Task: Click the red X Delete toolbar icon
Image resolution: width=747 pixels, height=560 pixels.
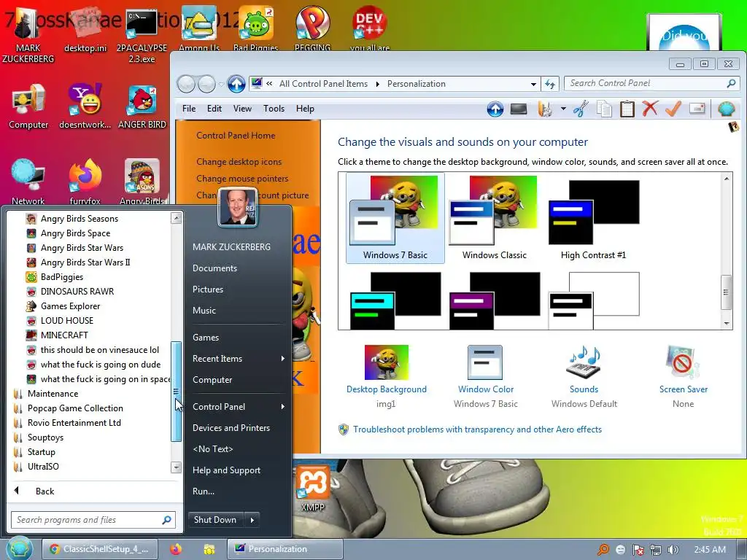Action: tap(650, 109)
